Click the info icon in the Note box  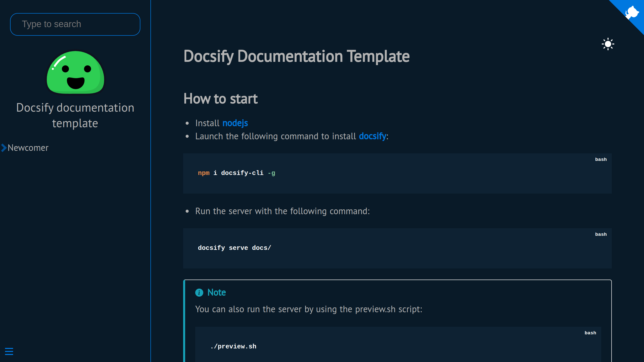pyautogui.click(x=199, y=292)
